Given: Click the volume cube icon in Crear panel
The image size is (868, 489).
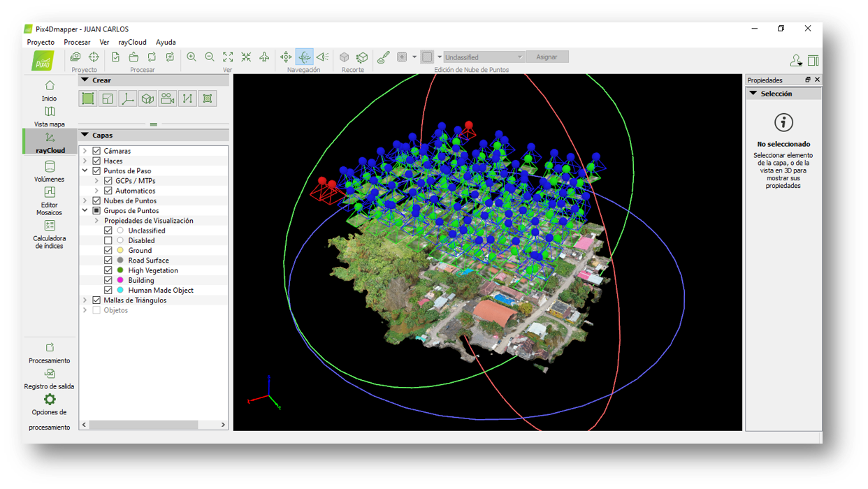Looking at the screenshot, I should tap(147, 98).
